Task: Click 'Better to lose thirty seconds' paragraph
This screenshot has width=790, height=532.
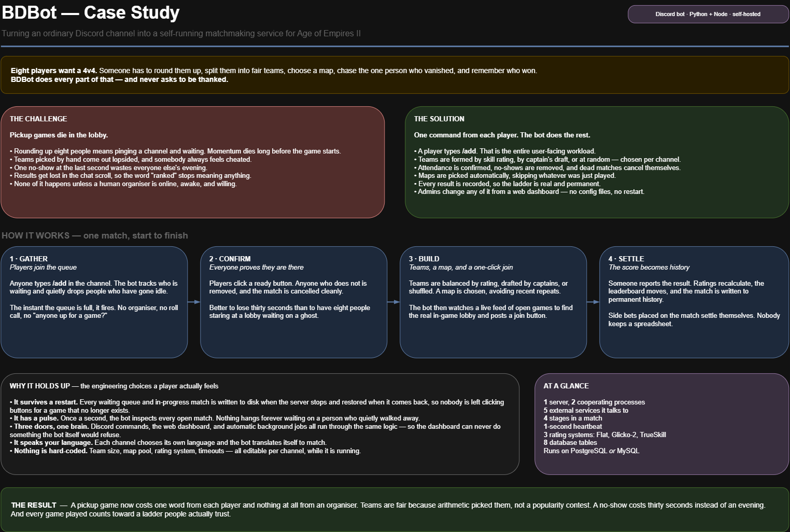Action: pyautogui.click(x=290, y=312)
